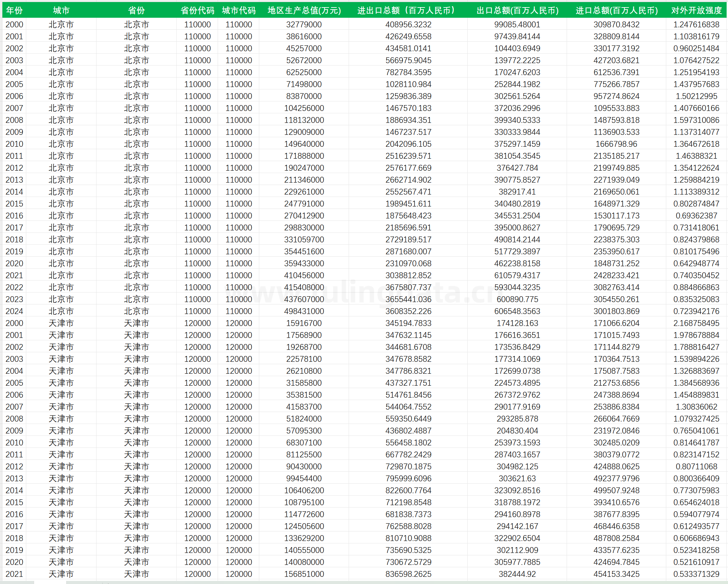The width and height of the screenshot is (728, 584).
Task: Select the 年份 column header
Action: click(x=14, y=10)
